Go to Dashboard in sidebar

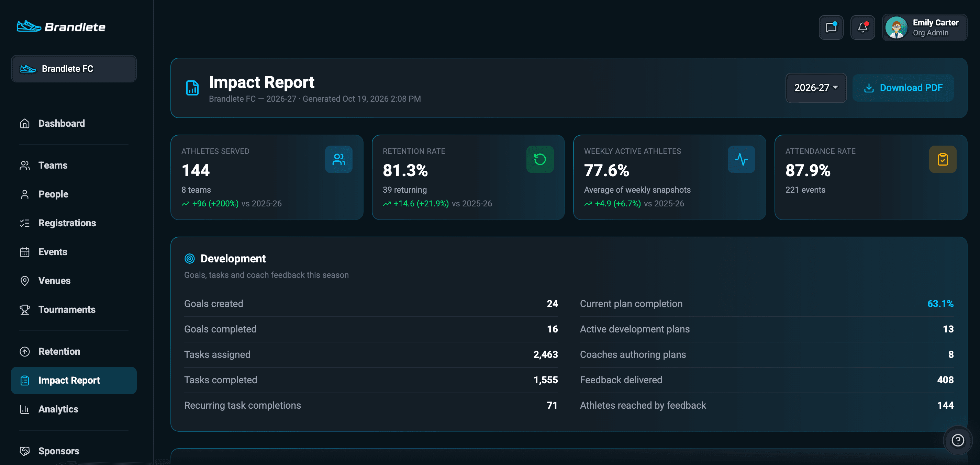point(74,123)
